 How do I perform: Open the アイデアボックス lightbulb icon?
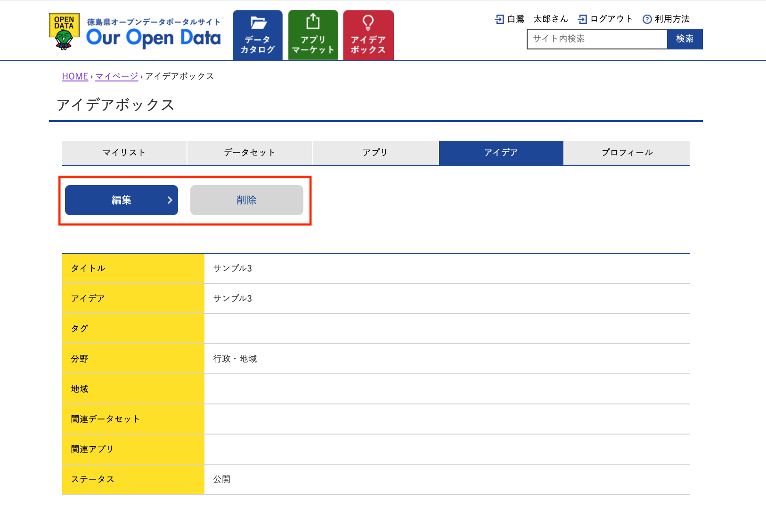point(368,22)
